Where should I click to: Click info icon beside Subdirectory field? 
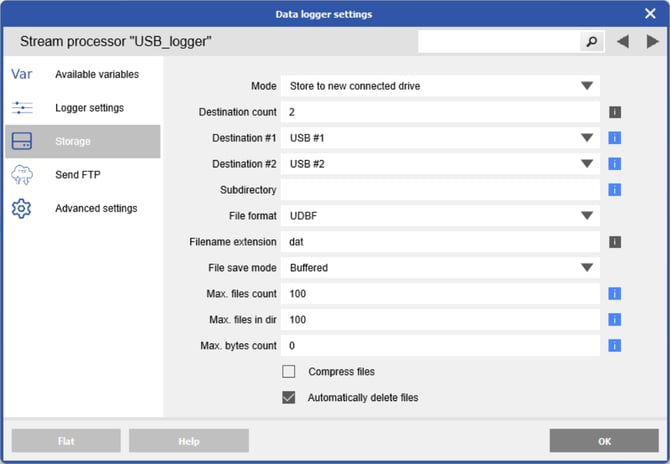point(616,190)
